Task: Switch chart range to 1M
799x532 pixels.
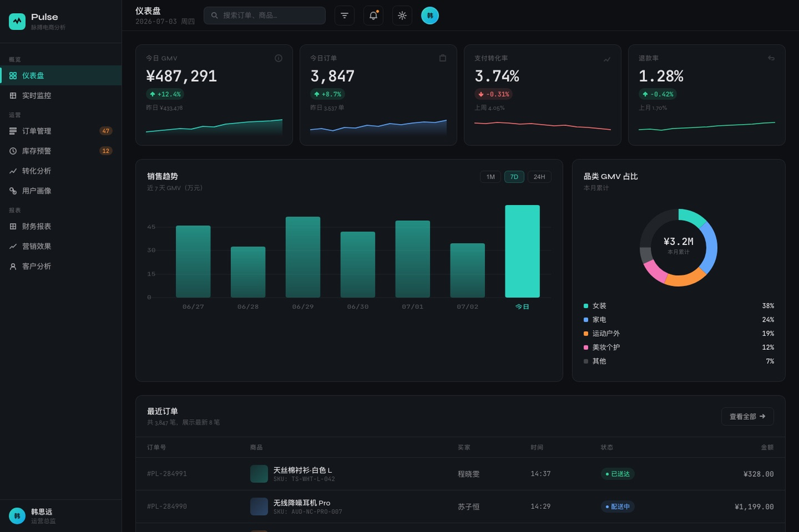Action: tap(491, 177)
